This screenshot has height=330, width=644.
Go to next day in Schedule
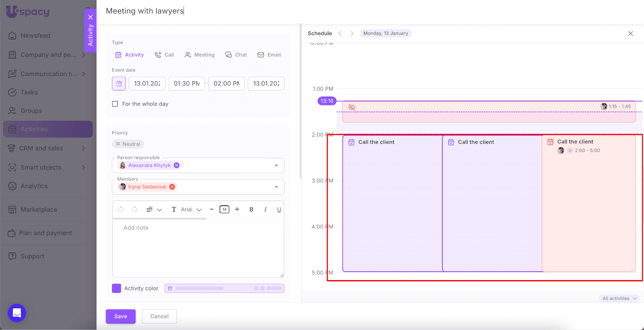(352, 33)
